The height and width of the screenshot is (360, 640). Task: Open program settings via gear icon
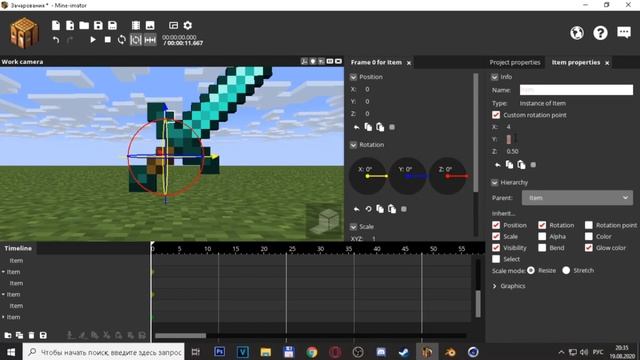point(188,25)
